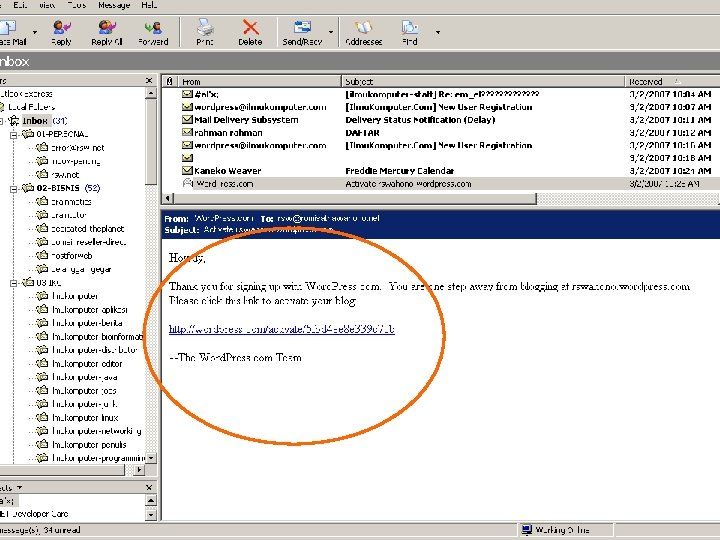This screenshot has height=540, width=720.
Task: Open the Addresses book icon
Action: [x=363, y=32]
